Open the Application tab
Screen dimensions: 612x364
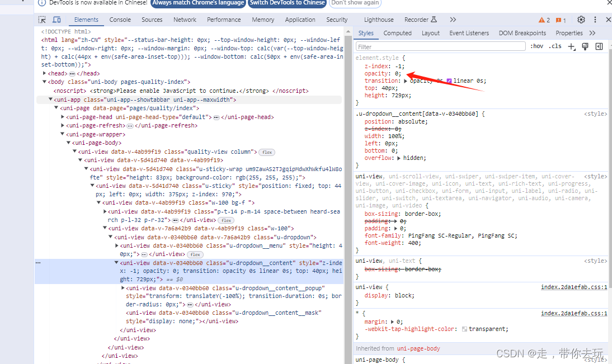click(300, 20)
